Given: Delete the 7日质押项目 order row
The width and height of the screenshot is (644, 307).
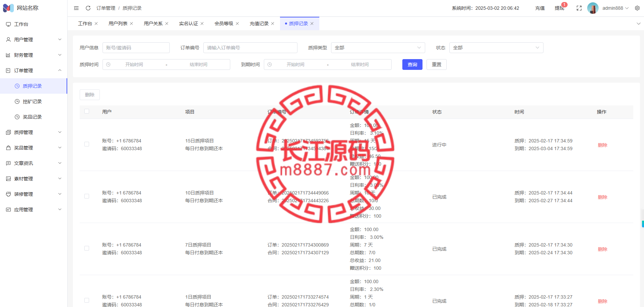Looking at the screenshot, I should pyautogui.click(x=603, y=249).
